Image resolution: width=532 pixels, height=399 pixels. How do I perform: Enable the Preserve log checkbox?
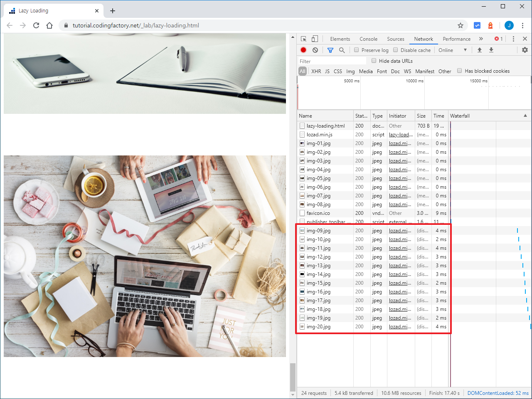pyautogui.click(x=357, y=50)
